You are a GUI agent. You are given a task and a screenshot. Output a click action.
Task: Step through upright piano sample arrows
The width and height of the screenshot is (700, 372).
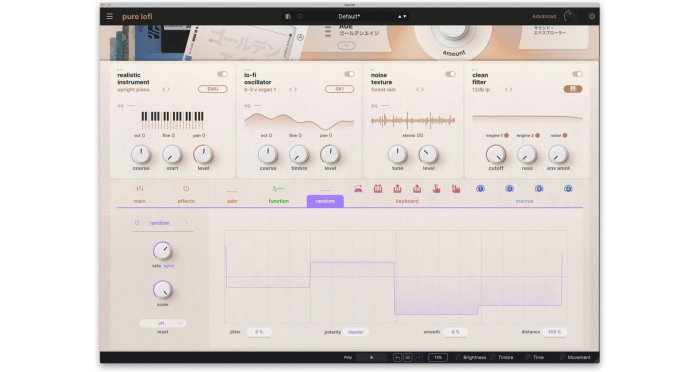coord(166,90)
